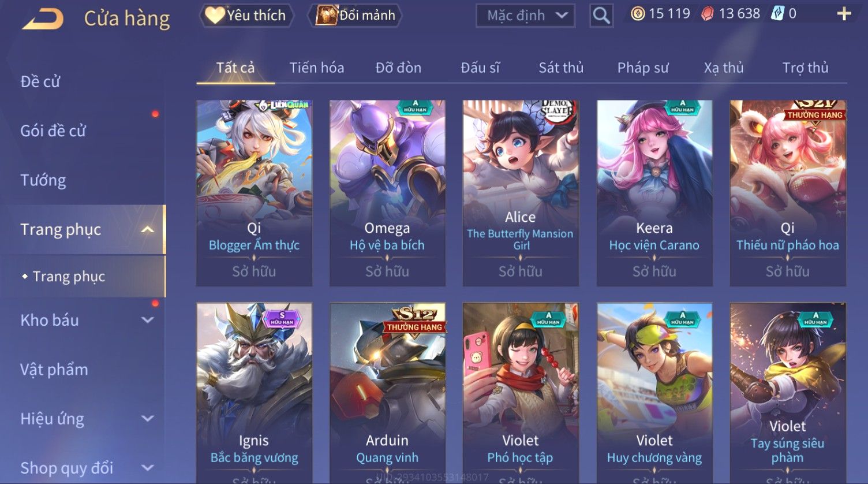Switch to the Tiến hóa tab
The image size is (868, 484).
(x=317, y=68)
